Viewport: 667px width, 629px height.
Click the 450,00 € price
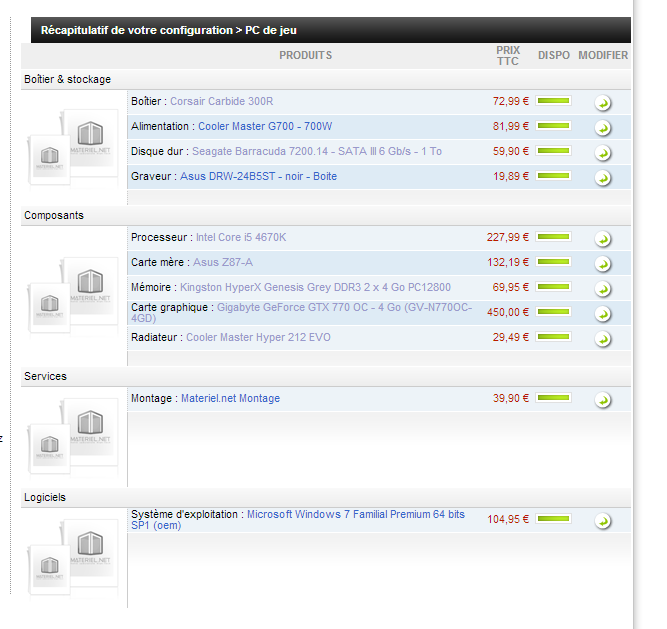point(508,313)
